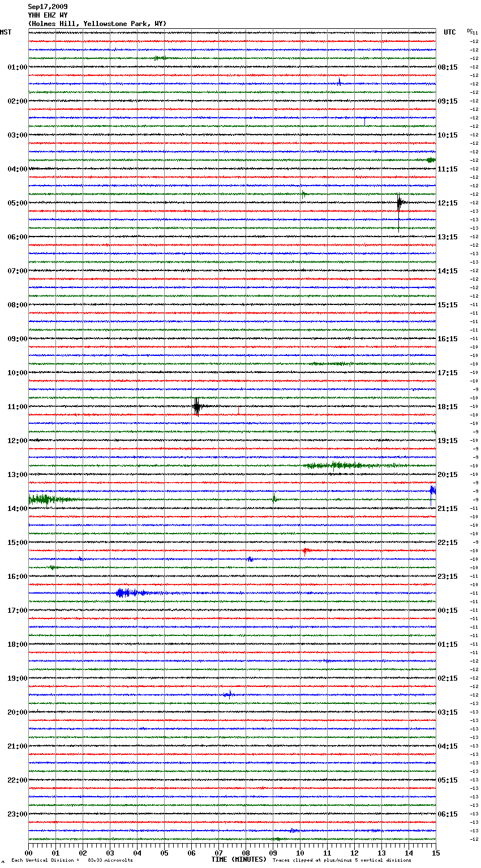Screen dimensions: 481x868
Task: Click the date header "Sep17,2009"
Action: coord(48,7)
